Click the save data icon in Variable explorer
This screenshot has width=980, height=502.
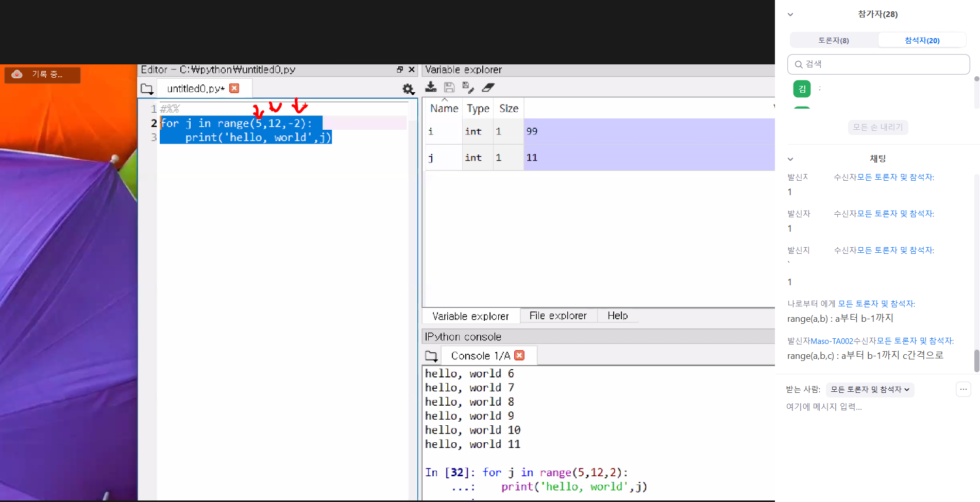pos(449,88)
